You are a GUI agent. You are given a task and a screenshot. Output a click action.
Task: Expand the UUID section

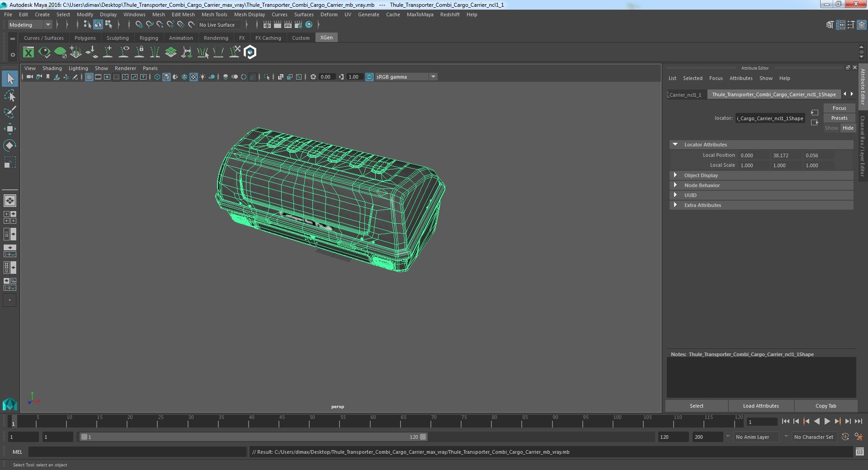(x=675, y=195)
